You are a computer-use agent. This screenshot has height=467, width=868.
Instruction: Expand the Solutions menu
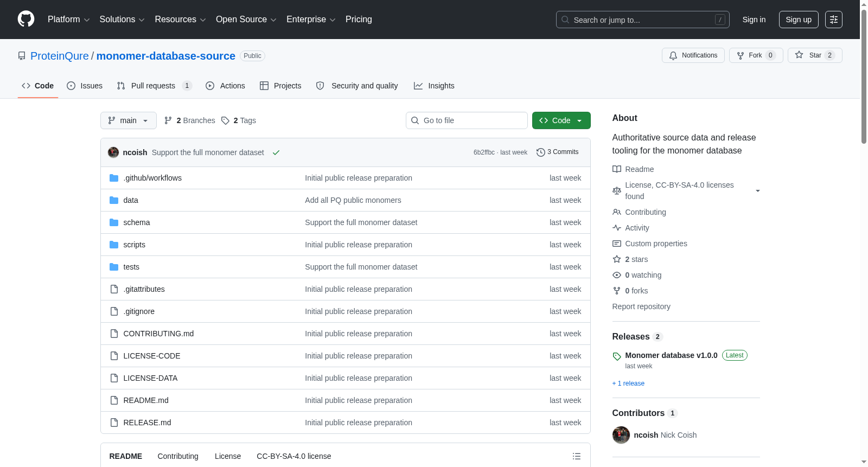(x=122, y=20)
